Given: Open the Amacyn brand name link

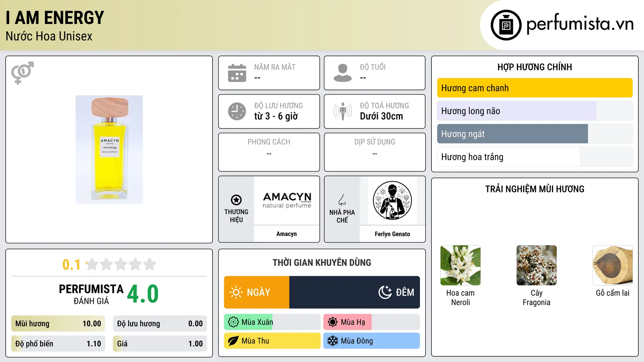Looking at the screenshot, I should click(x=286, y=234).
